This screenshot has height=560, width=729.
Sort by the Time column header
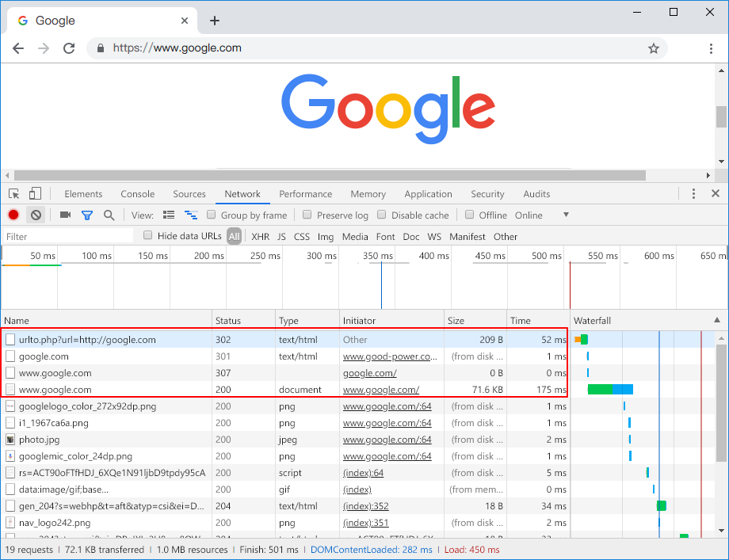(538, 320)
